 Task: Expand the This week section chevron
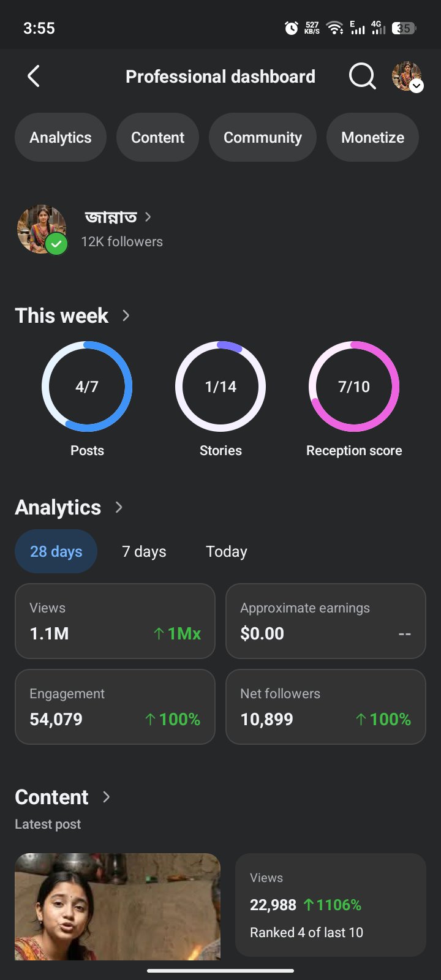[x=126, y=315]
